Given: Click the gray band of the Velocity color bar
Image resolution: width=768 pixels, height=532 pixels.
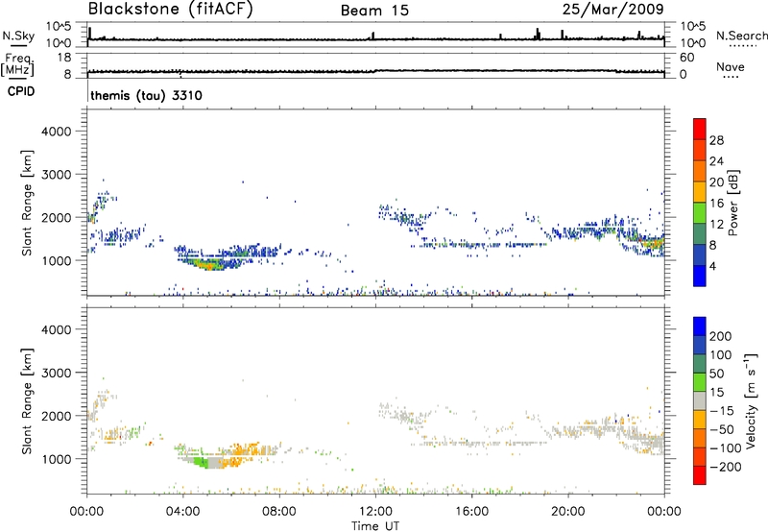Looking at the screenshot, I should click(x=700, y=400).
